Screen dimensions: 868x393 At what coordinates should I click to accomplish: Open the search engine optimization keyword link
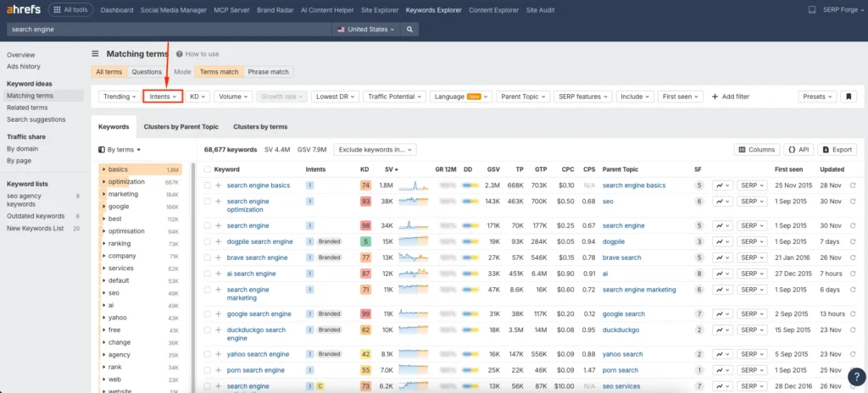click(248, 205)
